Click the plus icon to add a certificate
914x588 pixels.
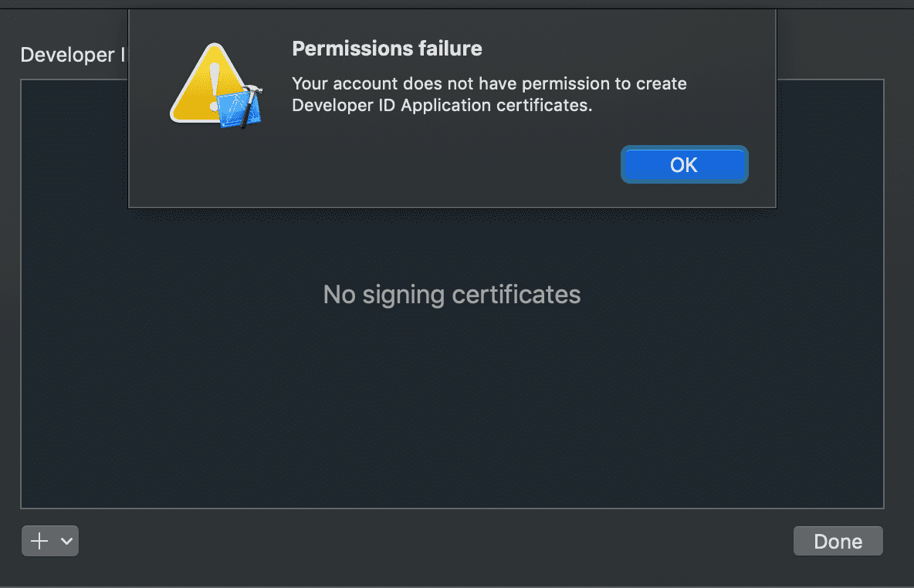(x=39, y=541)
